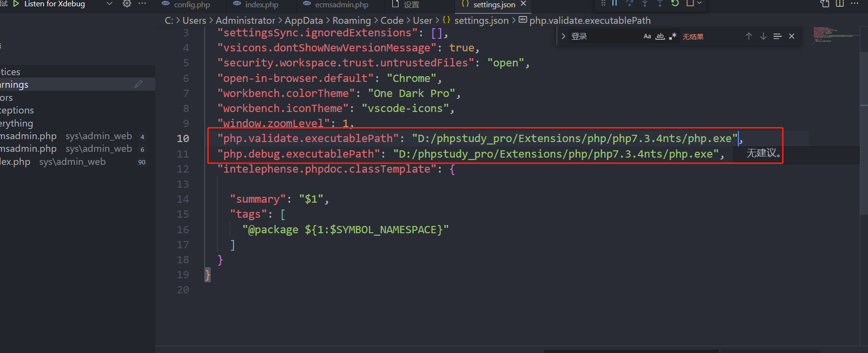Select the breakpoint row ending in 'erything'

pos(78,123)
